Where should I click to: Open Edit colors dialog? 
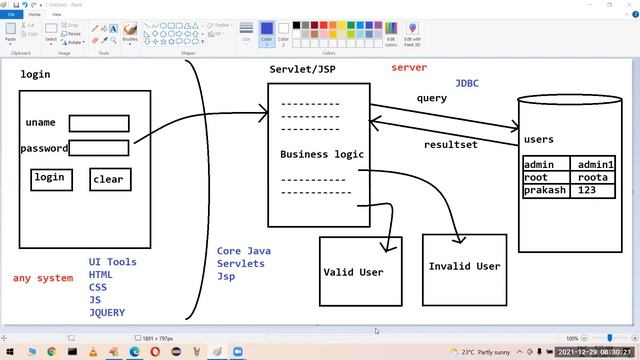[x=391, y=34]
